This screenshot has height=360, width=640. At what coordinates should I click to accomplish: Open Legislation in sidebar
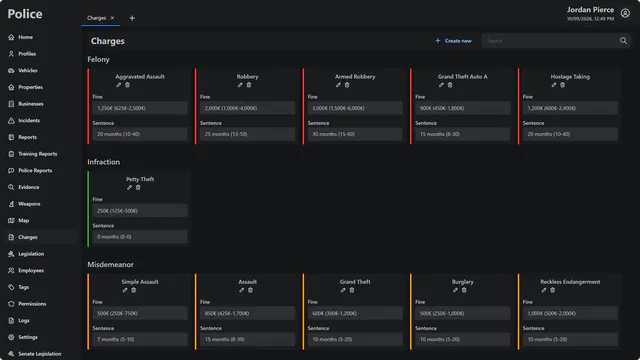pos(40,254)
